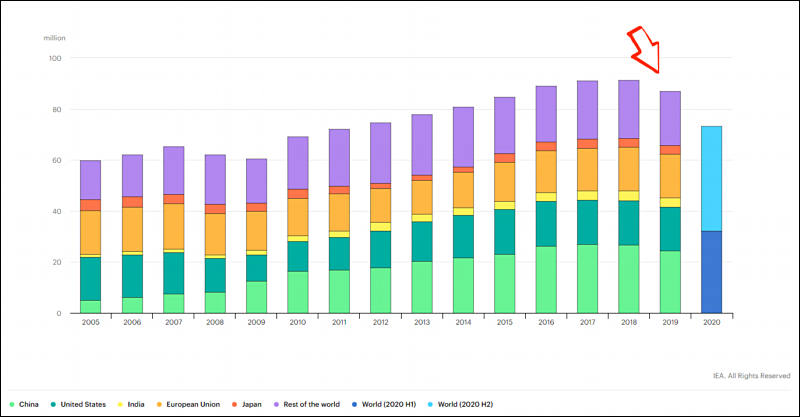Click the 2011 x-axis label
Image resolution: width=800 pixels, height=417 pixels.
click(339, 323)
